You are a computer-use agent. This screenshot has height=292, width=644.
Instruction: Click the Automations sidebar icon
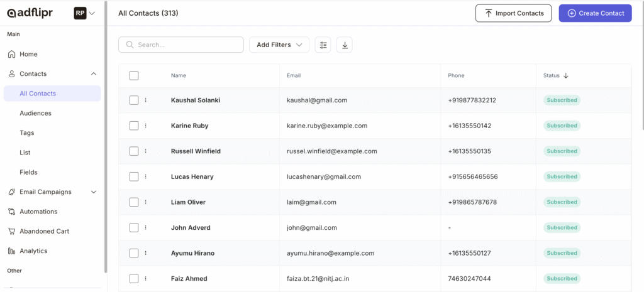coord(12,212)
